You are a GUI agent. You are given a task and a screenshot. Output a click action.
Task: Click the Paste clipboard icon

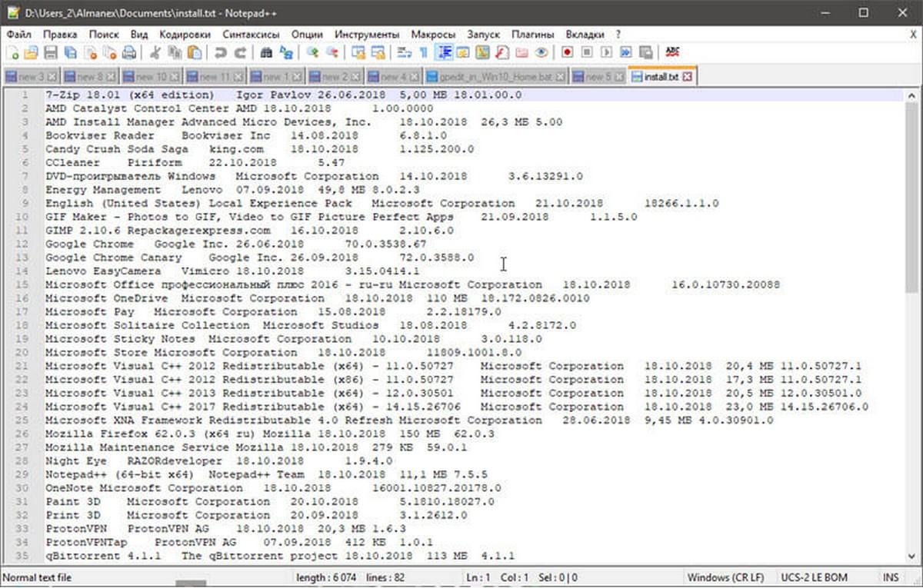click(195, 52)
